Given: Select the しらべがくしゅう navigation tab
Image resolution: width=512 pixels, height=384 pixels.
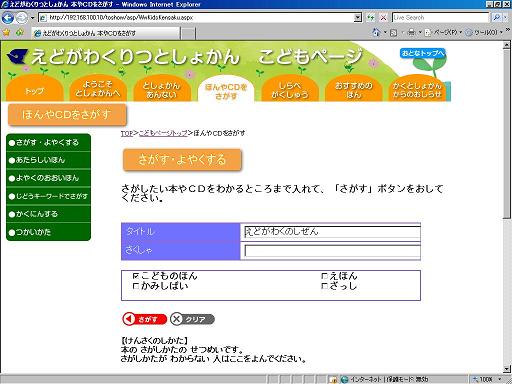Looking at the screenshot, I should pyautogui.click(x=290, y=89).
